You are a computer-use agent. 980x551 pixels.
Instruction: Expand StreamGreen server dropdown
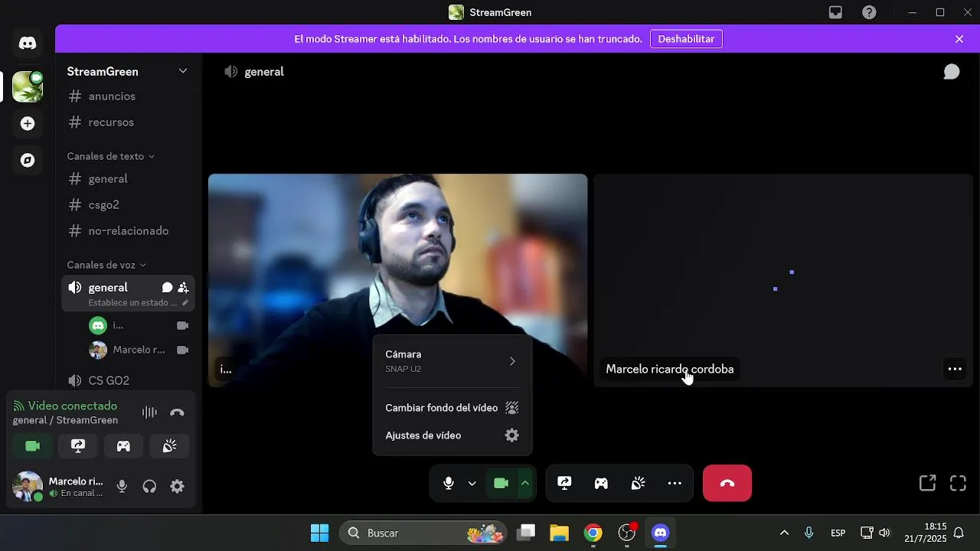183,71
